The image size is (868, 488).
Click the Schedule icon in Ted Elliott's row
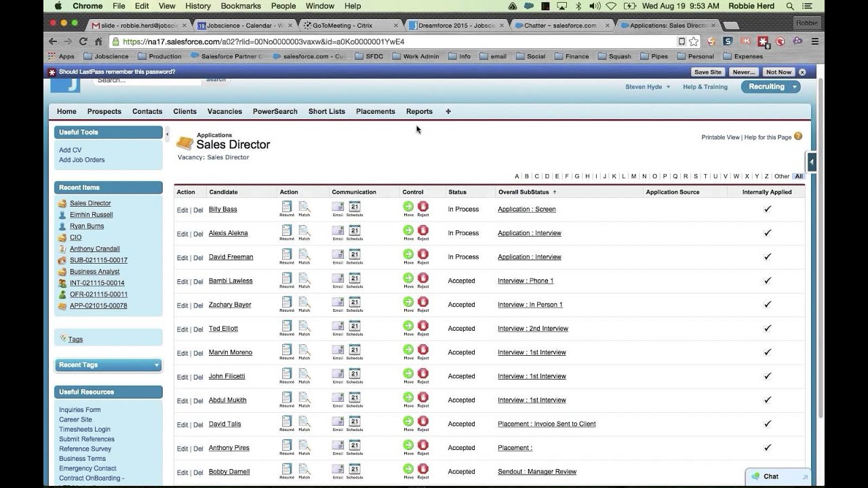tap(355, 326)
